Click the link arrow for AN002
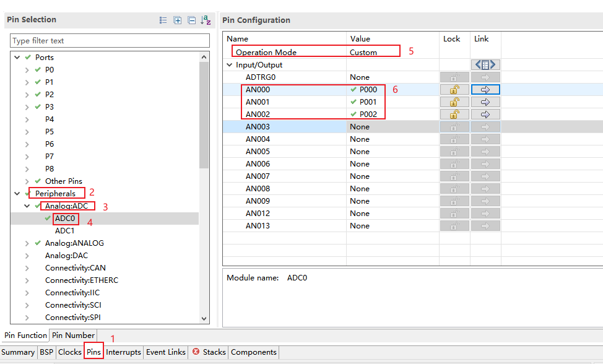The image size is (603, 364). (x=485, y=115)
